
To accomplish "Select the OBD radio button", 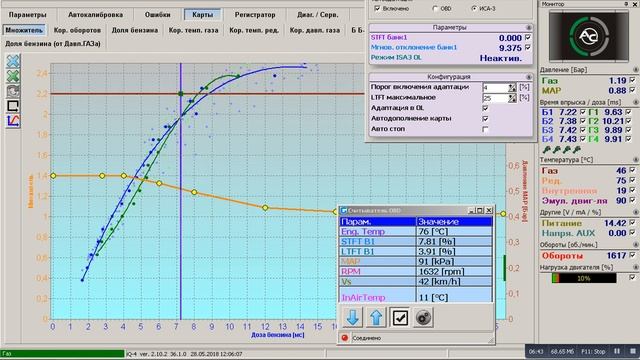I will [x=435, y=8].
